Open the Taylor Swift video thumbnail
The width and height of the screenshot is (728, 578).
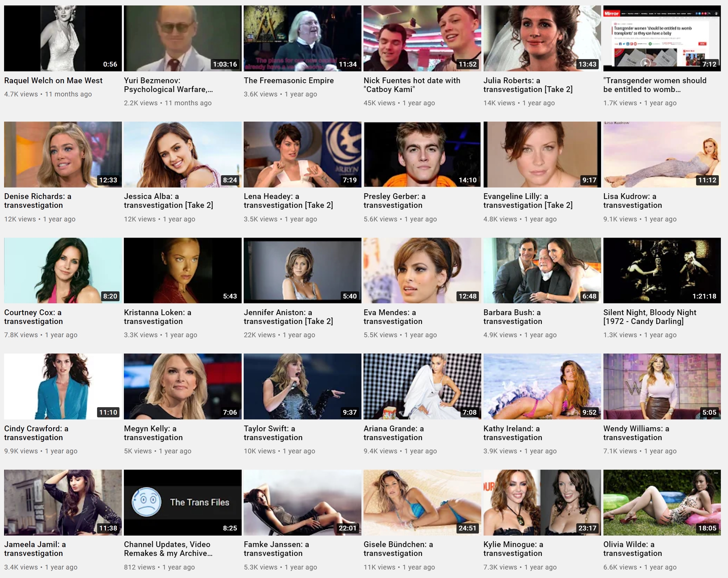pyautogui.click(x=302, y=386)
